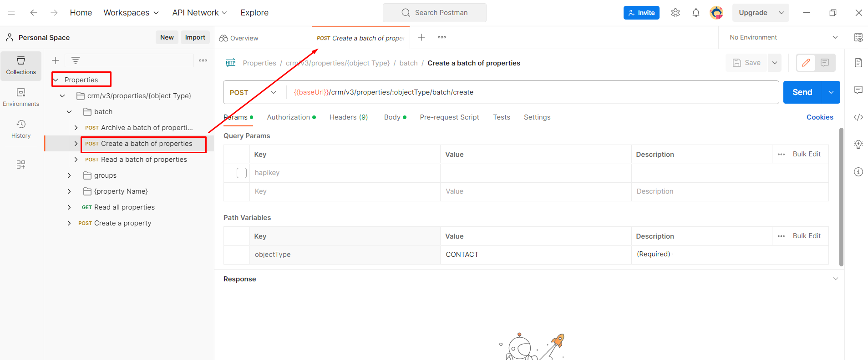Click the Search Postman field
868x360 pixels.
(435, 13)
